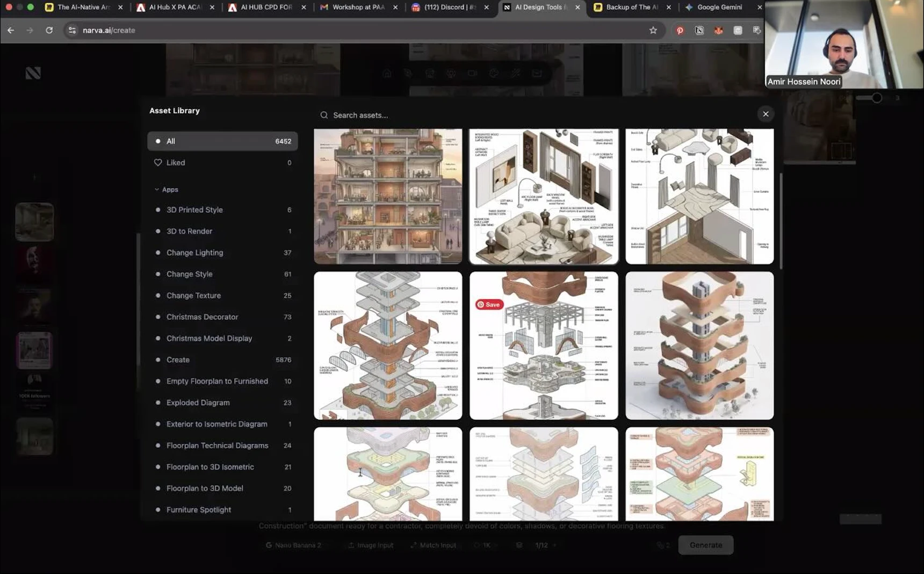Click the Pinterest Save button on image
Viewport: 924px width, 574px height.
pyautogui.click(x=489, y=305)
